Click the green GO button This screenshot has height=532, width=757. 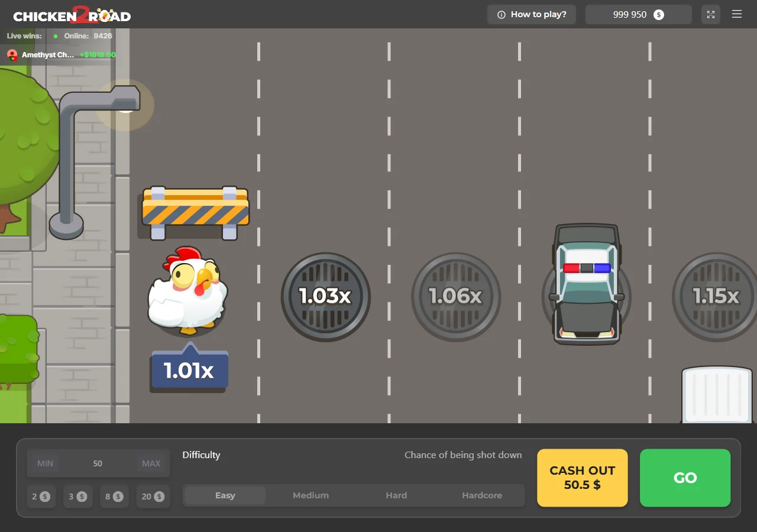point(685,478)
